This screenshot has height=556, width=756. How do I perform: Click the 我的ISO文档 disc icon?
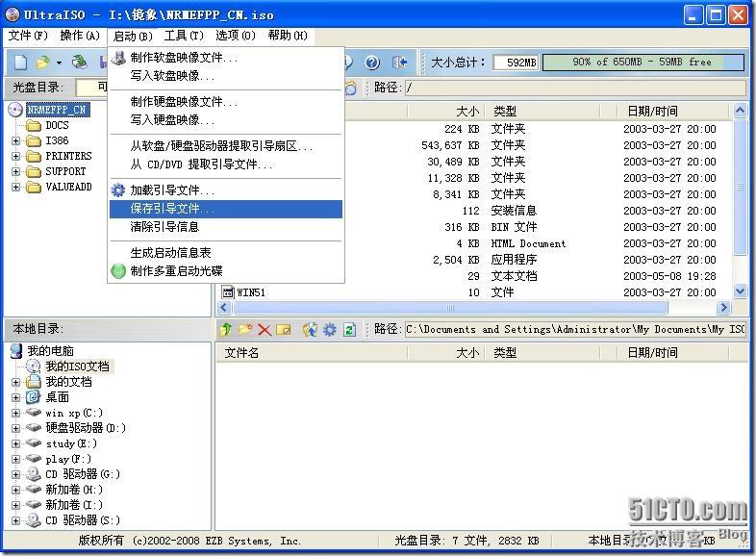[33, 366]
